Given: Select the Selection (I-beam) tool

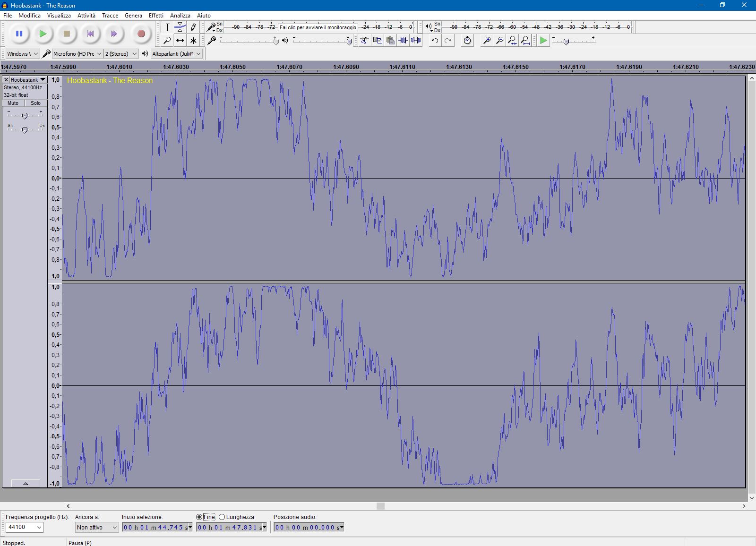Looking at the screenshot, I should point(167,27).
